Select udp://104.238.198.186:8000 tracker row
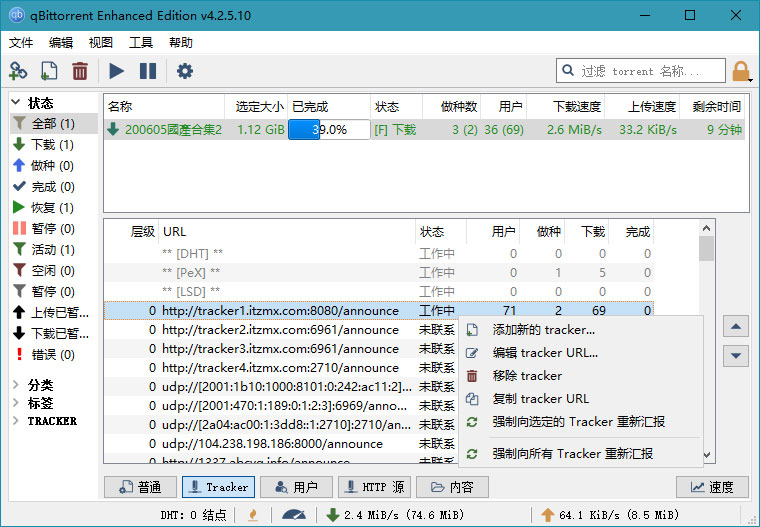This screenshot has height=527, width=760. (281, 444)
